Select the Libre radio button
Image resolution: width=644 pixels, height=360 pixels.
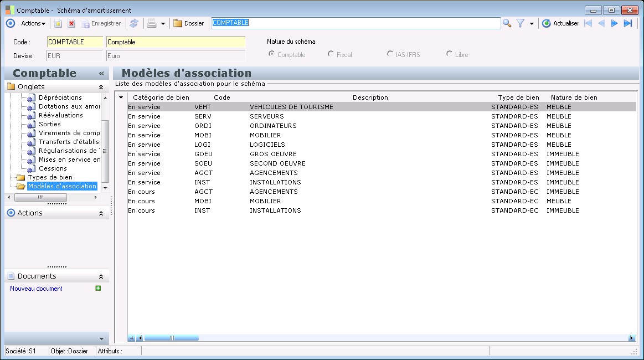click(450, 54)
